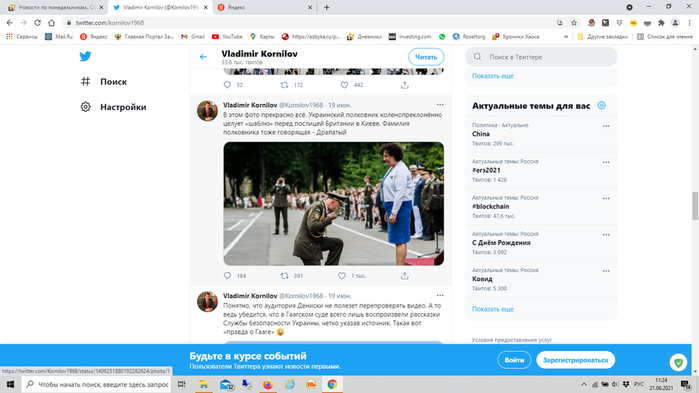Open the Windows Start menu

[x=10, y=384]
